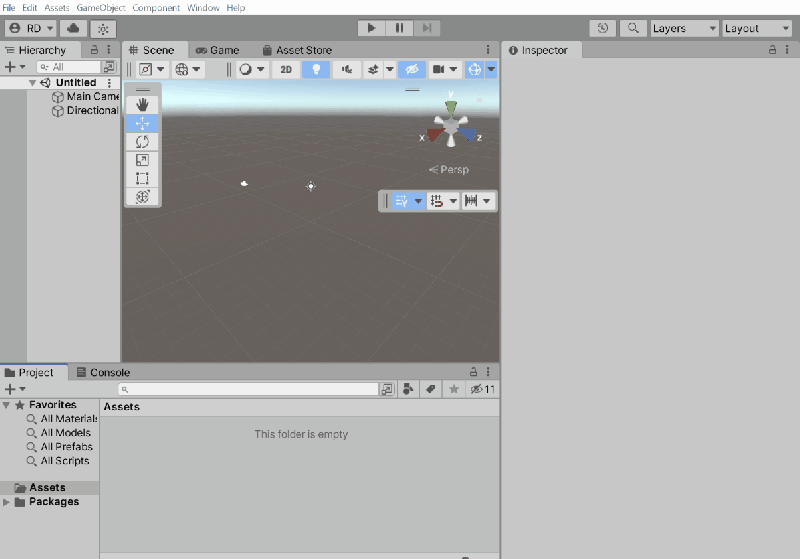Viewport: 800px width, 559px height.
Task: Open the Hierarchy create (+) dropdown
Action: [15, 67]
